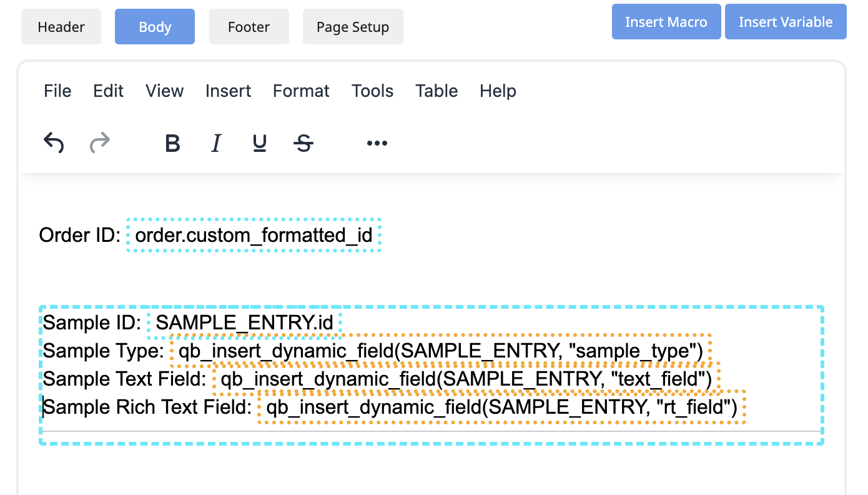Viewport: 868px width, 495px height.
Task: Open the Format menu
Action: tap(302, 91)
